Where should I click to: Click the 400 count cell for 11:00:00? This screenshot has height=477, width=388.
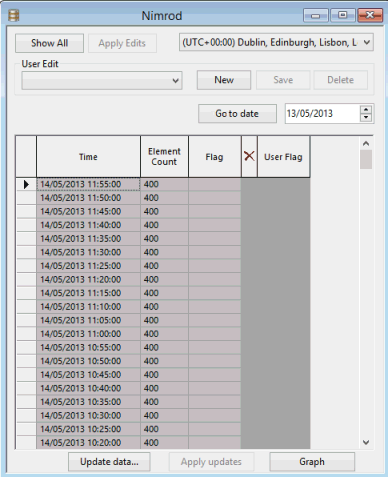[164, 334]
